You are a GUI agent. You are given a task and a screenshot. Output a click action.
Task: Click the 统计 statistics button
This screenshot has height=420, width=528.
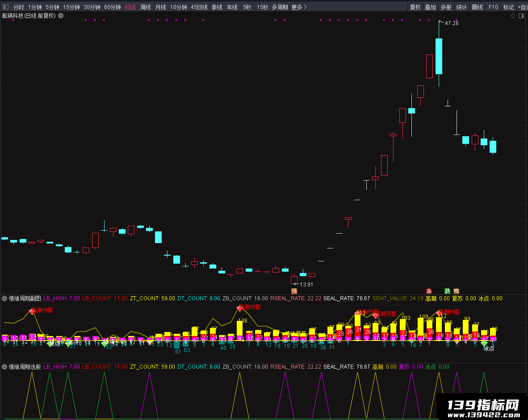pyautogui.click(x=461, y=7)
